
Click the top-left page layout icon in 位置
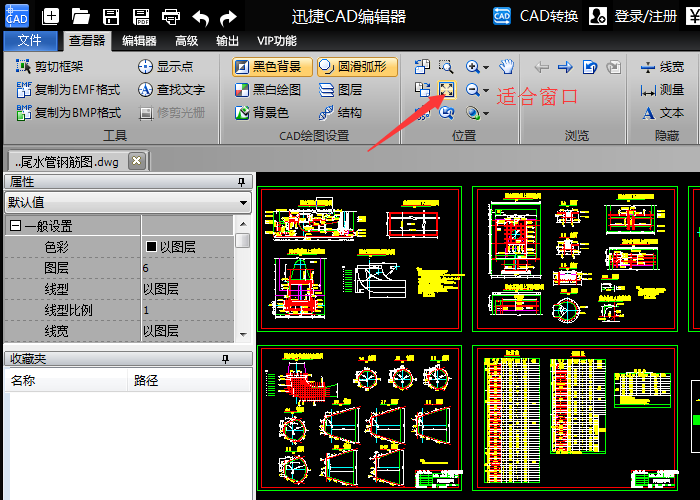point(422,67)
